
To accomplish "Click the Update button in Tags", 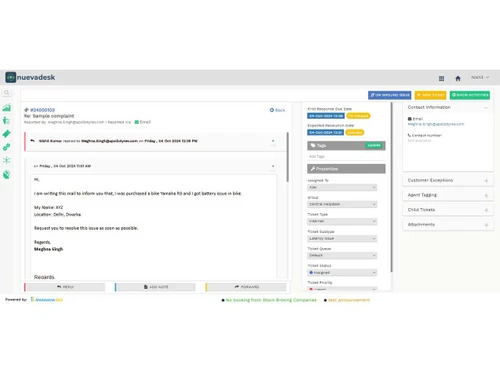I will 374,145.
